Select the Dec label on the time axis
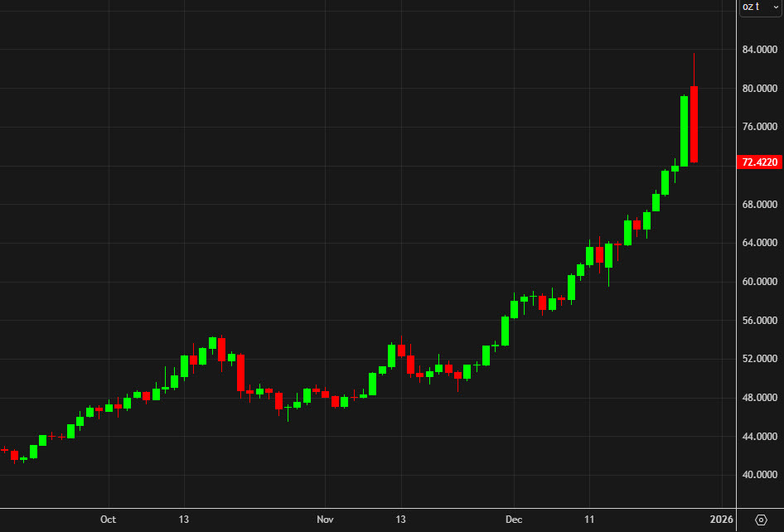 [514, 520]
